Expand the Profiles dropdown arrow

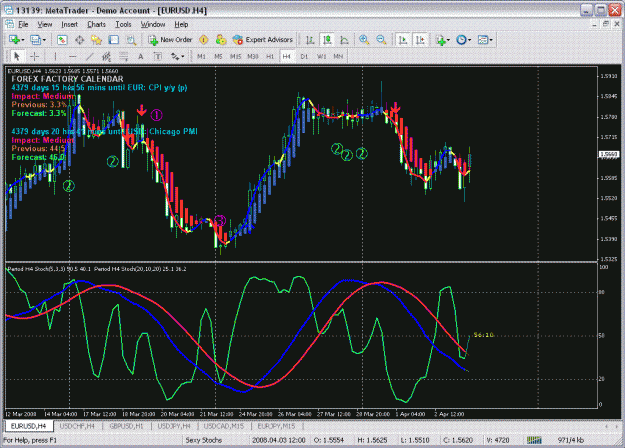point(44,40)
